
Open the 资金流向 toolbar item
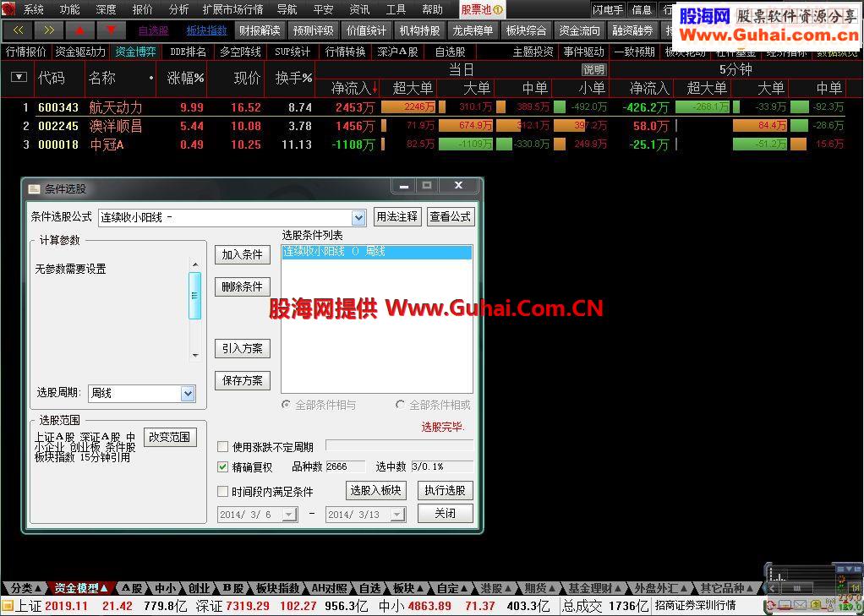[x=579, y=31]
